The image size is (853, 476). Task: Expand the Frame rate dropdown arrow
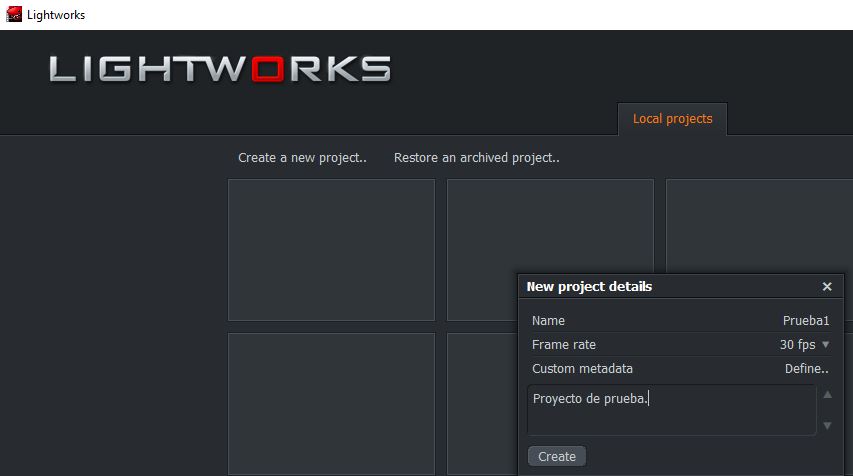click(825, 345)
